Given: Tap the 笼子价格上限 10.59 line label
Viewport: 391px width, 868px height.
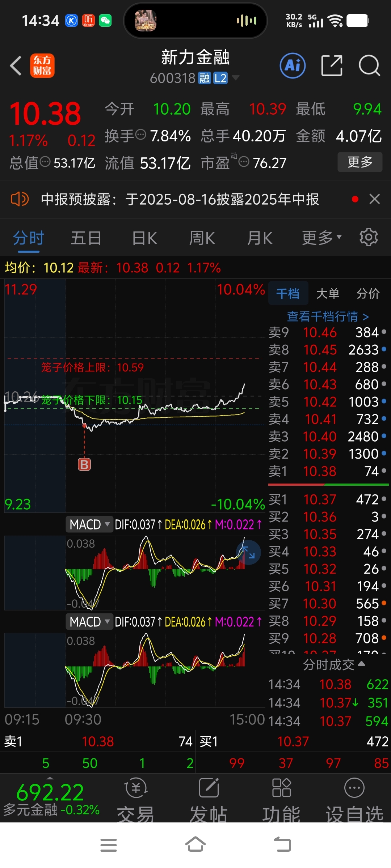Looking at the screenshot, I should tap(92, 367).
